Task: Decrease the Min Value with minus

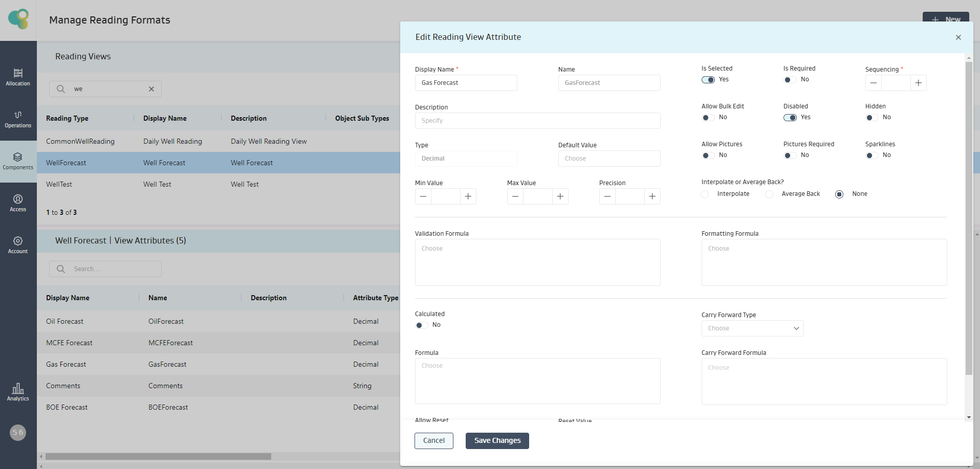Action: (423, 196)
